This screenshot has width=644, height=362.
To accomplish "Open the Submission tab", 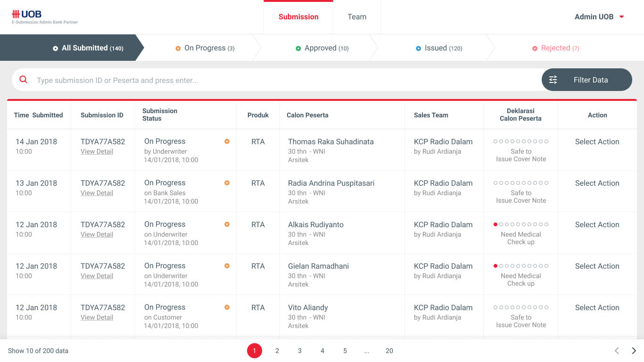I will (x=298, y=17).
